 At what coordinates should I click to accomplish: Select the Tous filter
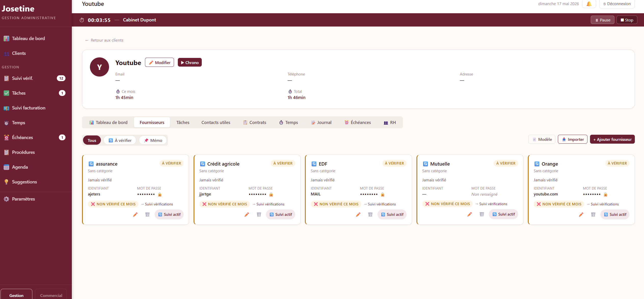click(x=92, y=140)
